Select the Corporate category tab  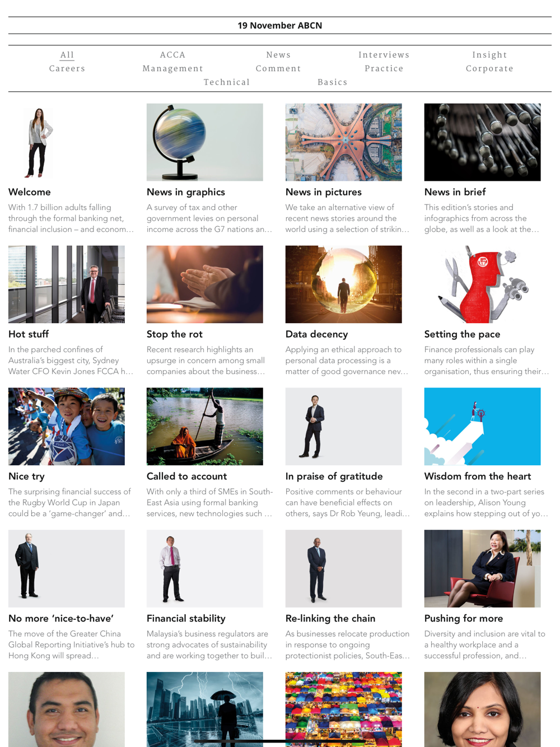tap(489, 68)
